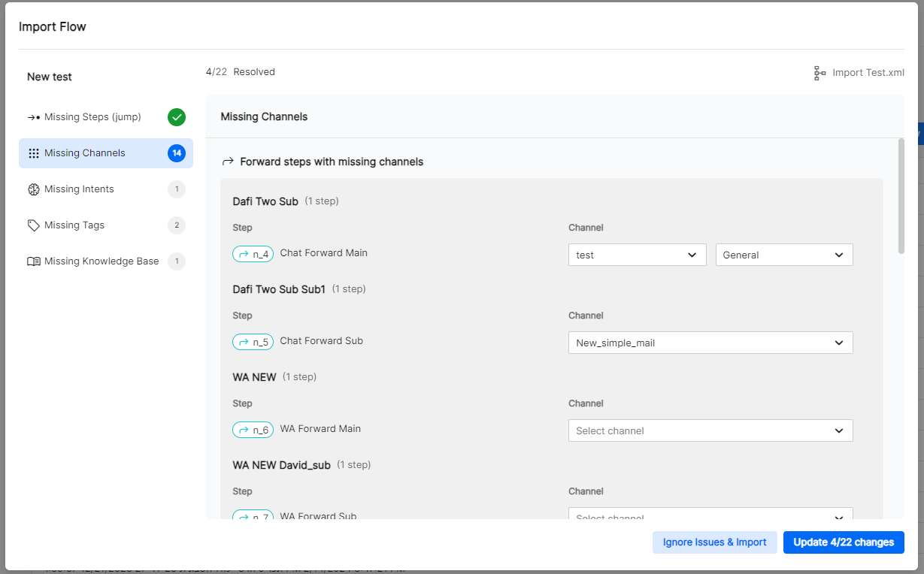Image resolution: width=924 pixels, height=574 pixels.
Task: Select the Missing Channels tab
Action: (x=106, y=153)
